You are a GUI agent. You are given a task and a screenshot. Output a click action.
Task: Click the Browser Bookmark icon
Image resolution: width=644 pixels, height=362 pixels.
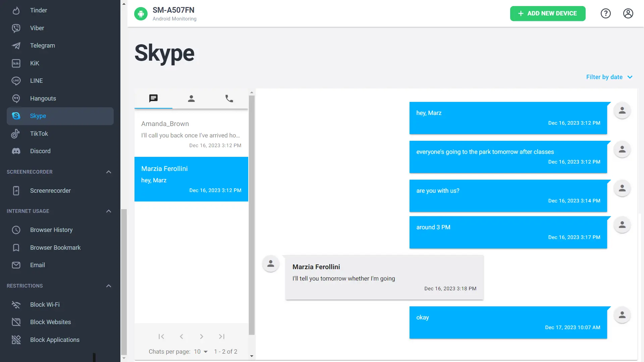(16, 248)
